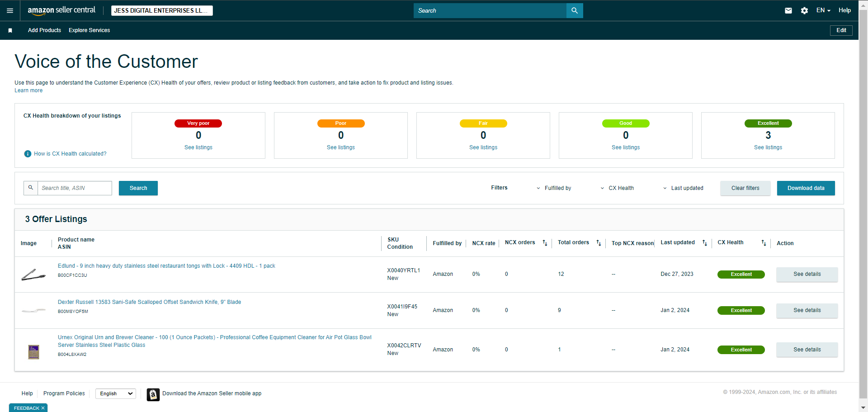The width and height of the screenshot is (868, 412).
Task: Open Explore Services menu item
Action: coord(90,30)
